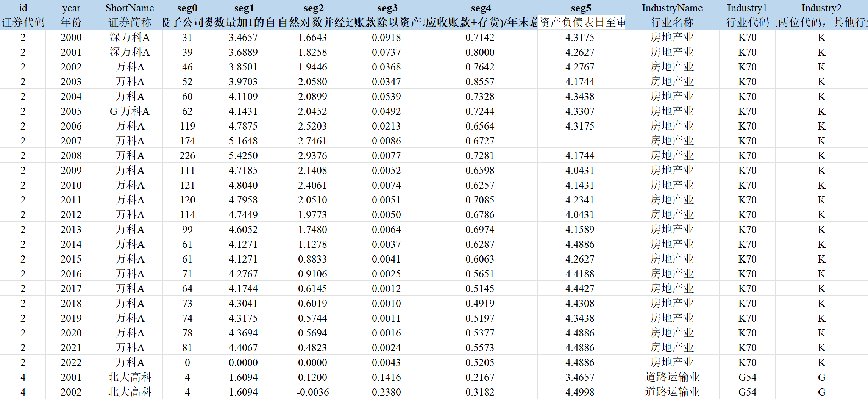The width and height of the screenshot is (868, 399).
Task: Select the seg0 value 226 for 2008
Action: click(x=187, y=155)
